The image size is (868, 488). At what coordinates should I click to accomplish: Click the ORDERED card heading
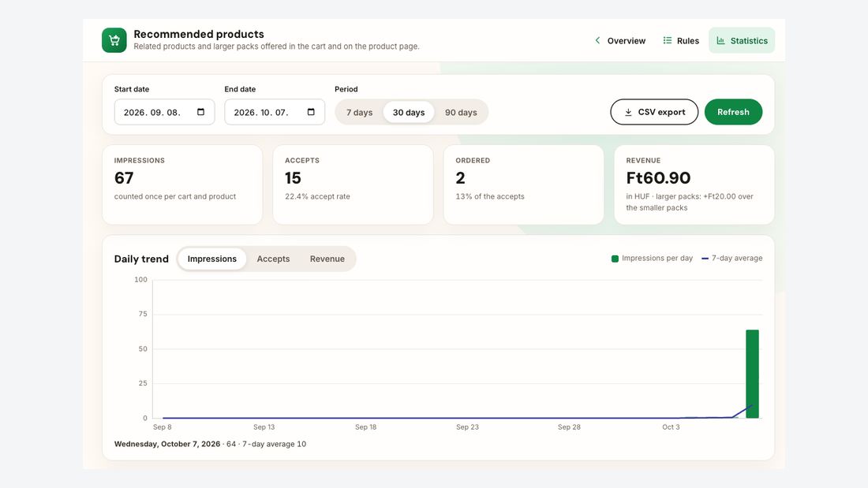[473, 161]
